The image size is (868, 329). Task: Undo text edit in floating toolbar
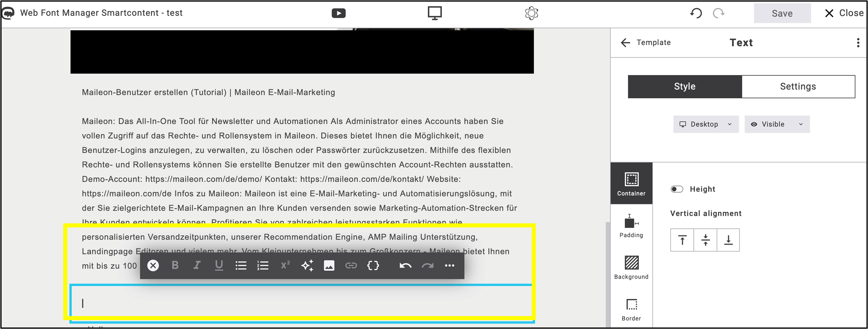point(406,265)
